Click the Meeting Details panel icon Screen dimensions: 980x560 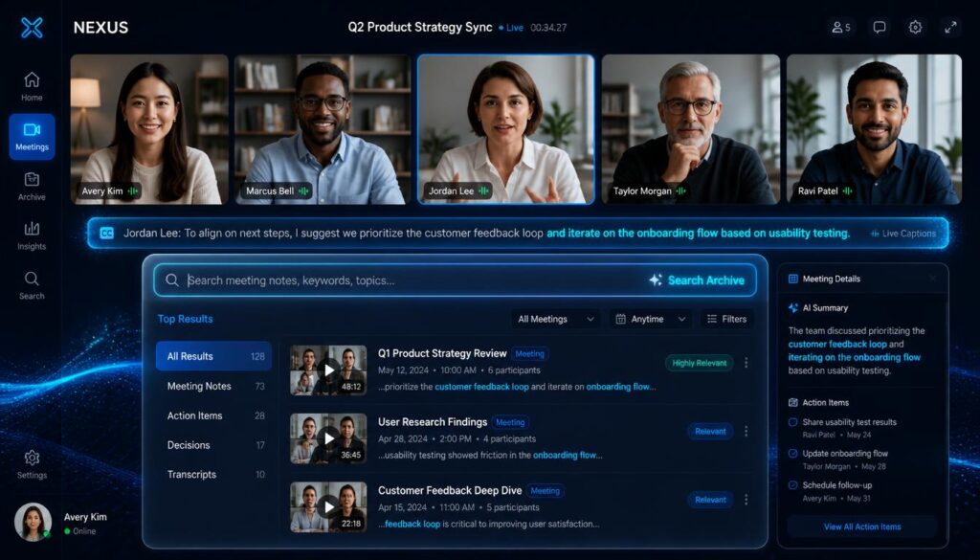tap(793, 279)
